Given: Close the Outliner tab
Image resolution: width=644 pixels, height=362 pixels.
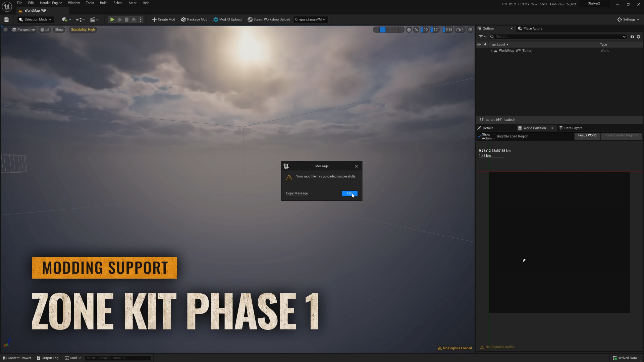Looking at the screenshot, I should click(x=512, y=28).
